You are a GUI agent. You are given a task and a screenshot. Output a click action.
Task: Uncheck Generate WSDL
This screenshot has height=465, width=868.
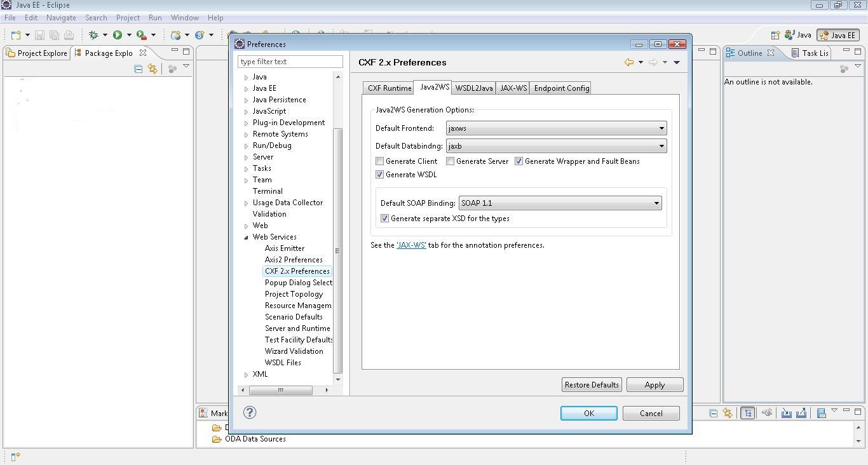(x=379, y=174)
